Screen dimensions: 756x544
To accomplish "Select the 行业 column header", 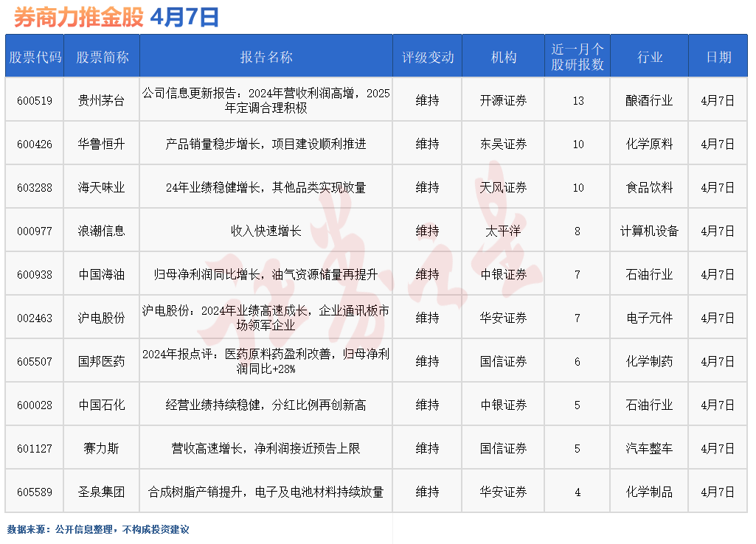I will 649,55.
